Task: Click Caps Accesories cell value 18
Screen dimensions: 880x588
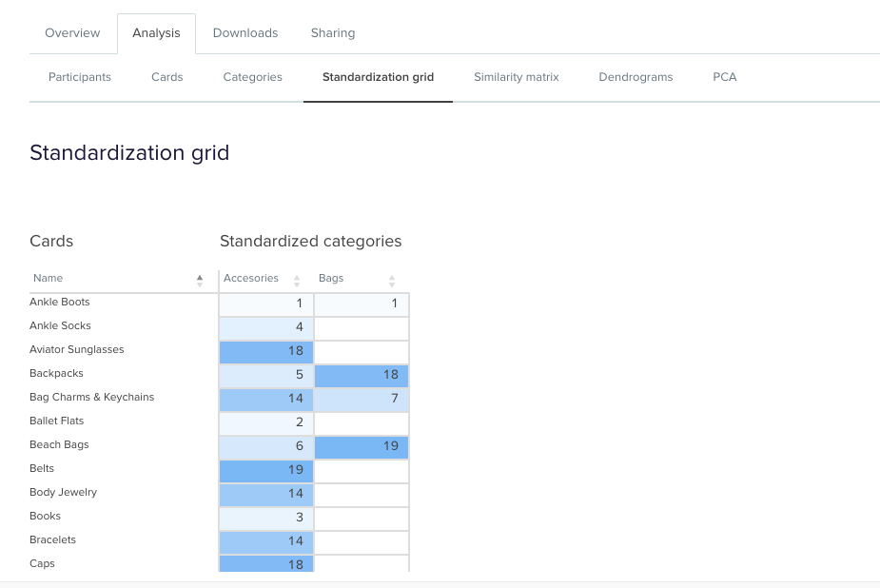Action: [x=266, y=564]
